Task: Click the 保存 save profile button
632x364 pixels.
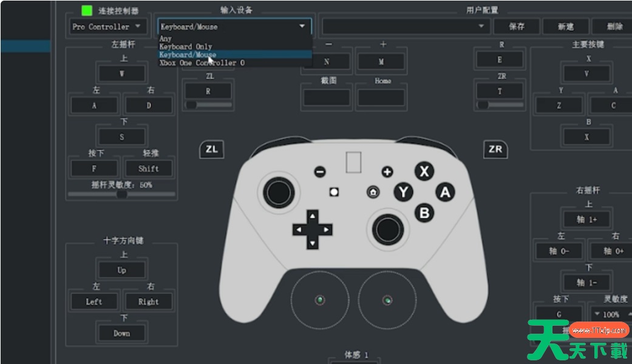Action: coord(516,27)
